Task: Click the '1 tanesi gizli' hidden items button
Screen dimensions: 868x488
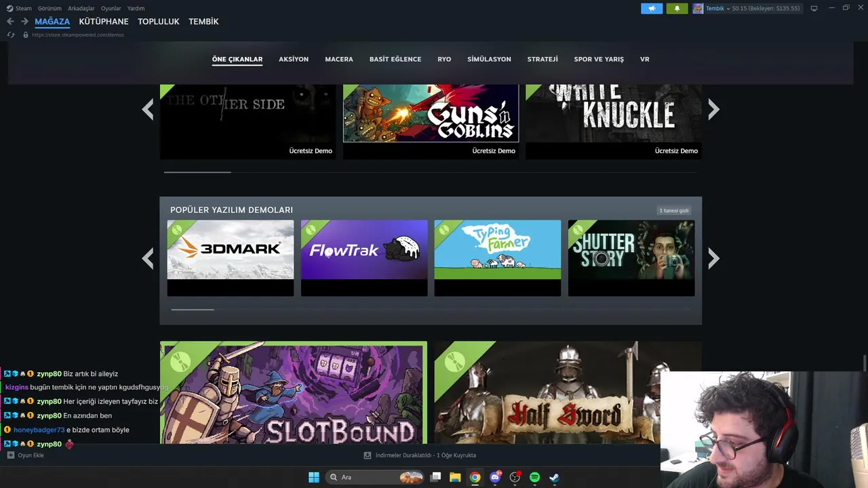Action: click(x=674, y=211)
